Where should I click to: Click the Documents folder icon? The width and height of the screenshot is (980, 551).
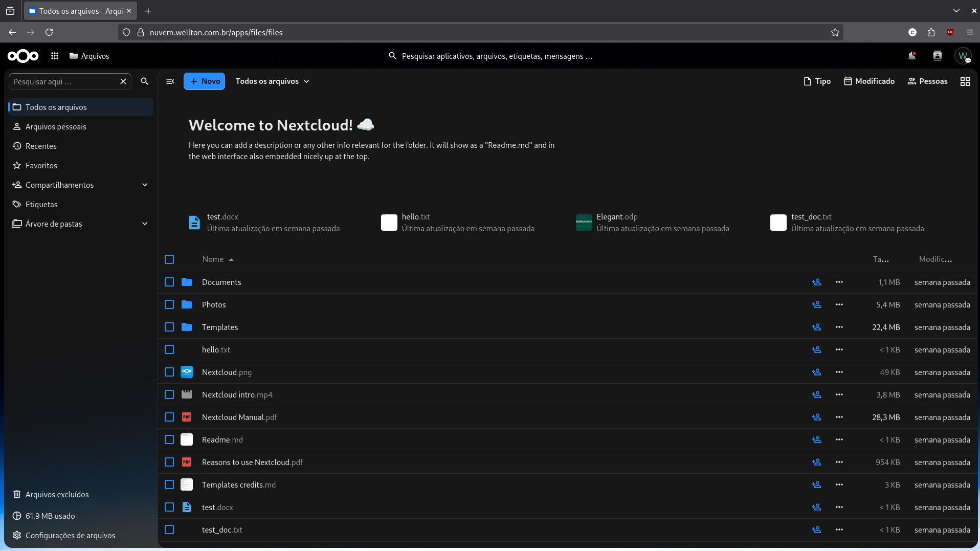click(187, 282)
